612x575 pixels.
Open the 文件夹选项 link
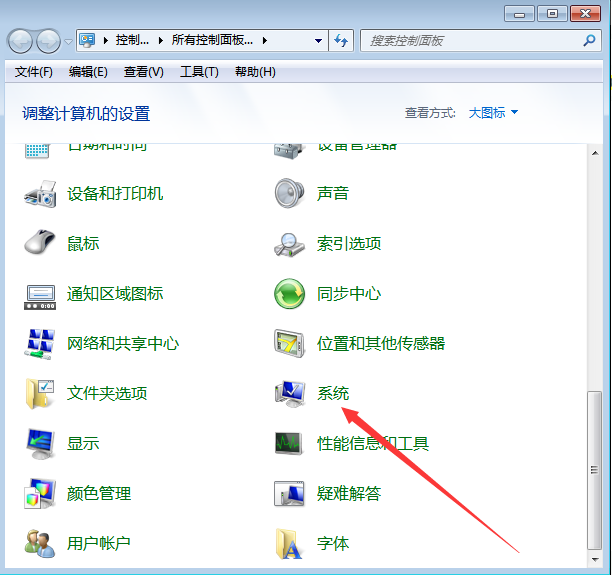(x=107, y=393)
